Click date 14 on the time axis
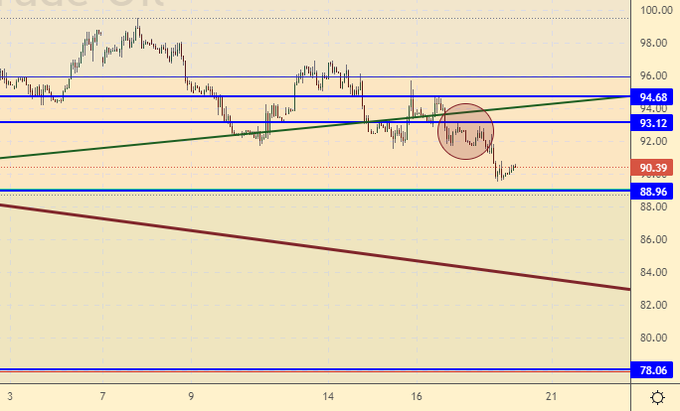The height and width of the screenshot is (411, 680). pyautogui.click(x=327, y=397)
